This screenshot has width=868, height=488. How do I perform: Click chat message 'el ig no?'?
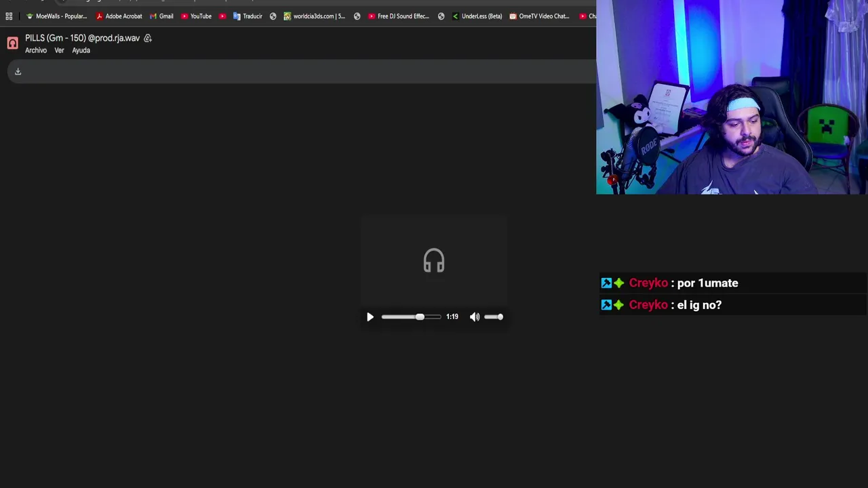coord(698,305)
